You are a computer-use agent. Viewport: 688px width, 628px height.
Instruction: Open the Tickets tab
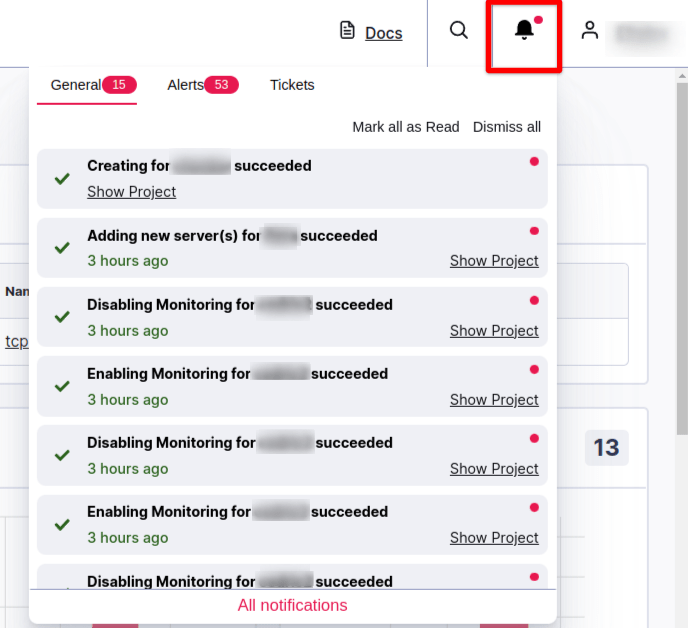coord(292,85)
